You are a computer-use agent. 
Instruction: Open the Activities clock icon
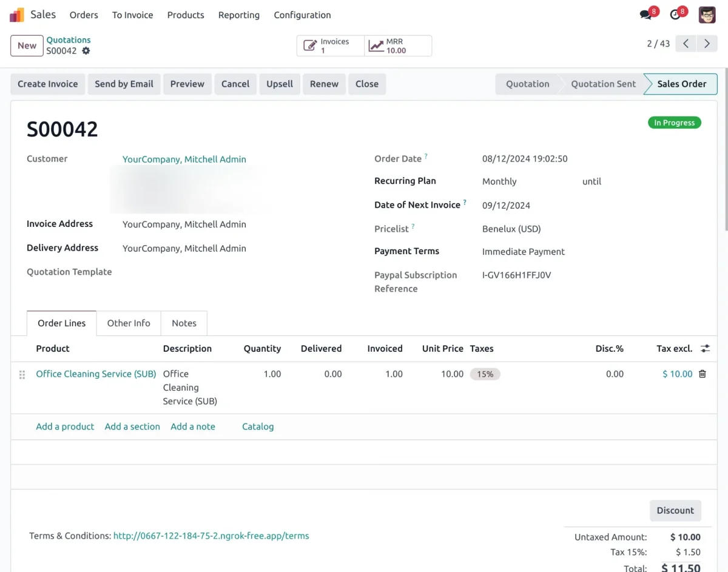coord(675,15)
